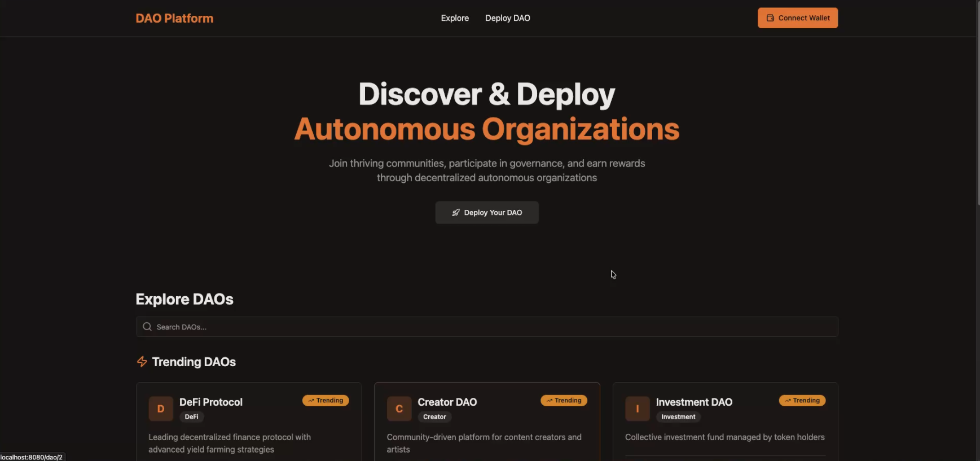Screen dimensions: 980x461
Task: Click DeFi Protocol description starting 'Leading decentralized'
Action: click(230, 444)
